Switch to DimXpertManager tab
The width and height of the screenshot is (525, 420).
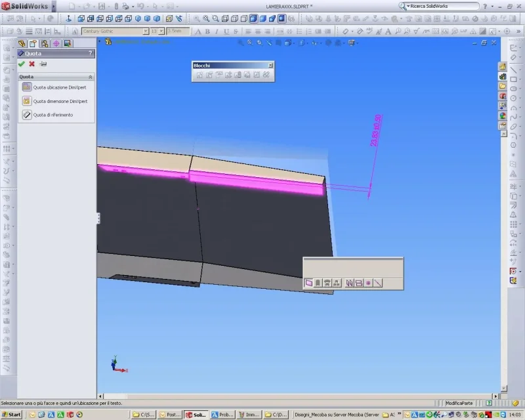click(x=56, y=43)
